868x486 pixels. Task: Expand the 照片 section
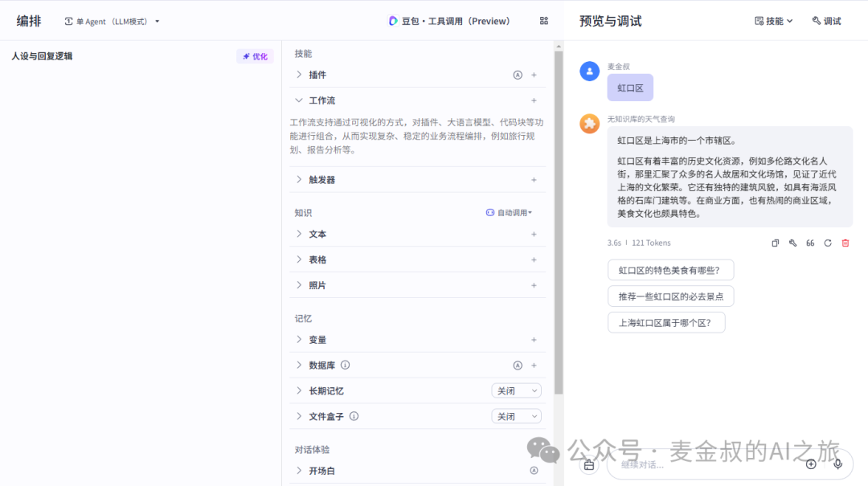[x=299, y=286]
